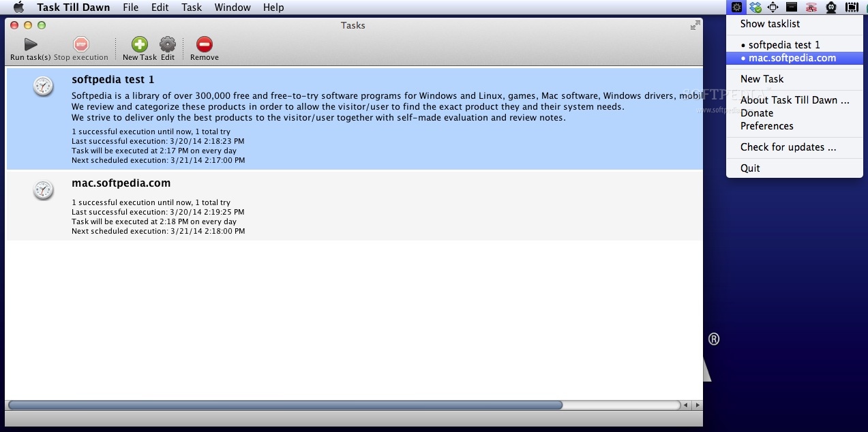Open the Task Till Dawn application menu
This screenshot has width=868, height=432.
[74, 7]
